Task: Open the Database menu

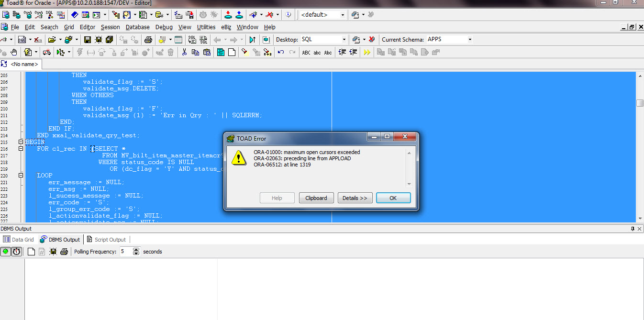Action: (x=137, y=27)
